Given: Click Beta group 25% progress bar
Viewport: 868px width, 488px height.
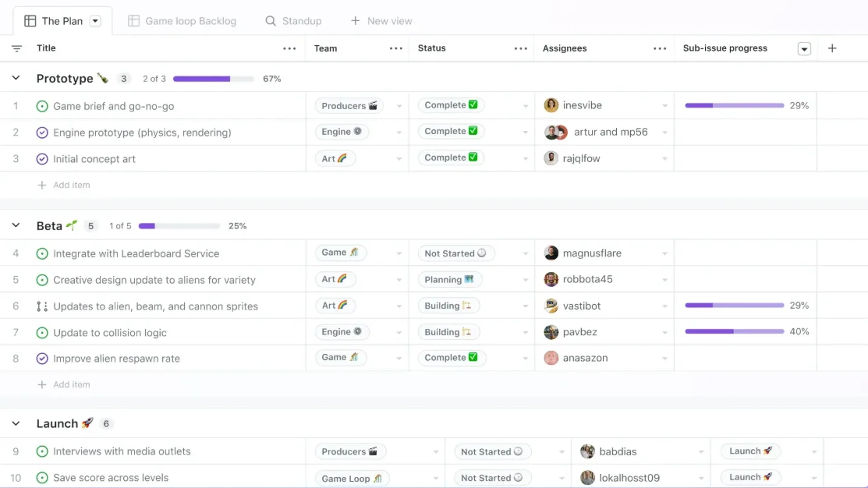Looking at the screenshot, I should tap(179, 226).
